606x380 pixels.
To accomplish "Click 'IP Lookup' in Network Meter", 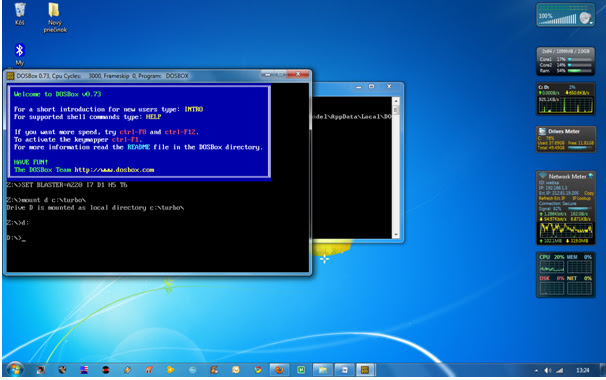I will click(581, 198).
